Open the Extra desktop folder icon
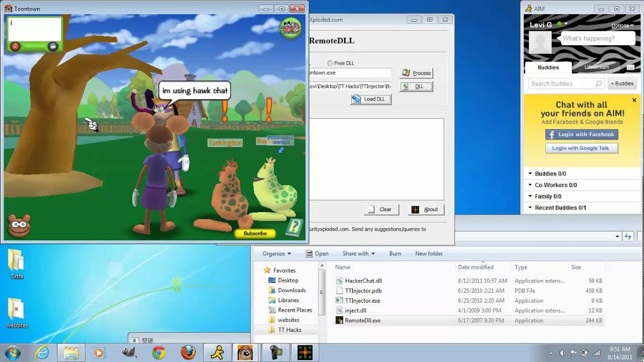This screenshot has width=644, height=362. (17, 264)
